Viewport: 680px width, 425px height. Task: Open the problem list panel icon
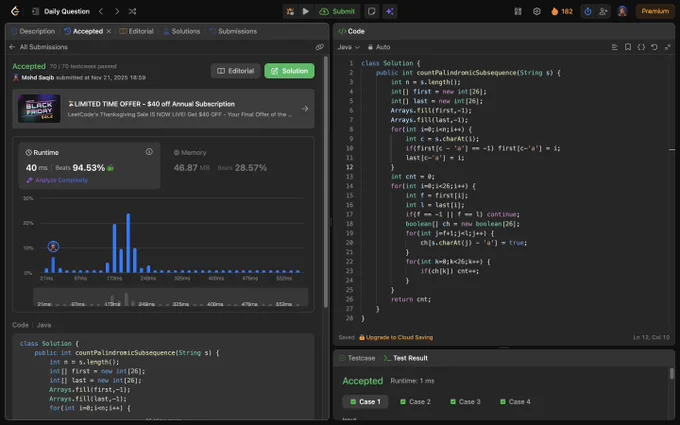[36, 11]
